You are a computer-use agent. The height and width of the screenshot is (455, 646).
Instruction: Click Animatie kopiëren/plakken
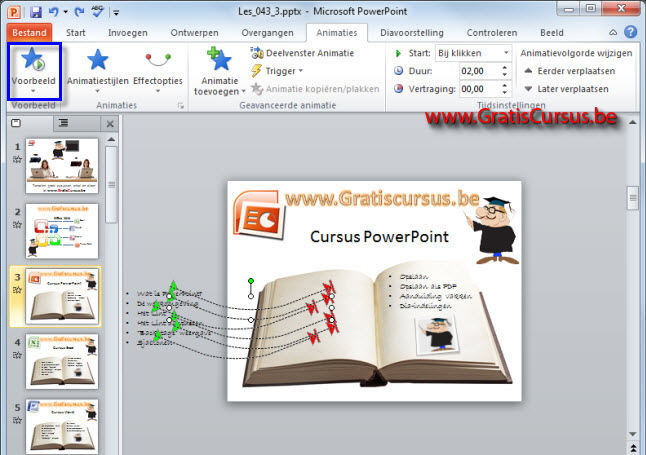click(x=315, y=89)
